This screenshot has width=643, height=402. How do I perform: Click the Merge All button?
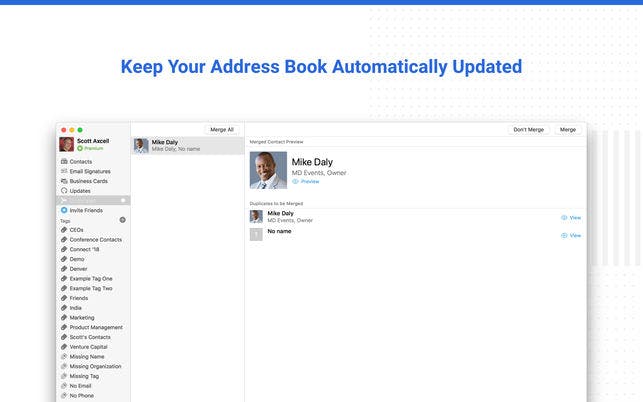pyautogui.click(x=222, y=130)
